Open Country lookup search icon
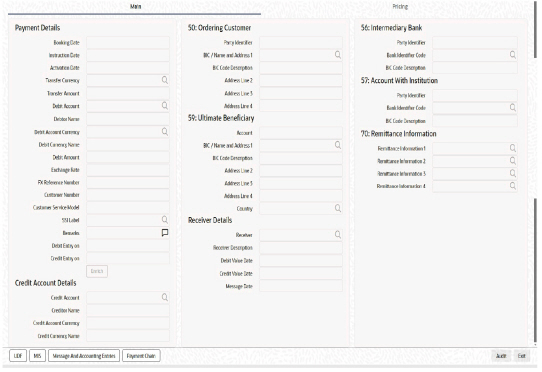This screenshot has height=372, width=542. pos(338,208)
